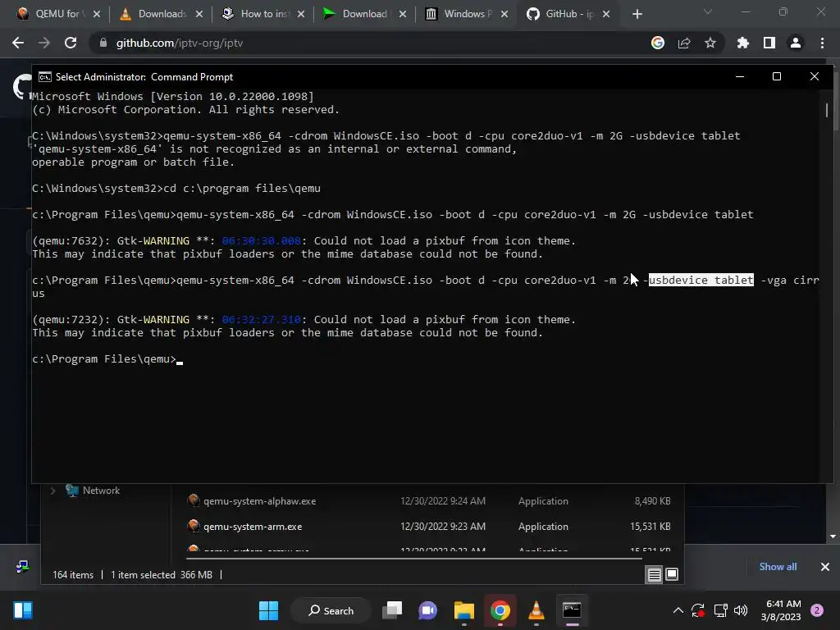Open notification center badge
The image size is (840, 630).
pos(817,610)
